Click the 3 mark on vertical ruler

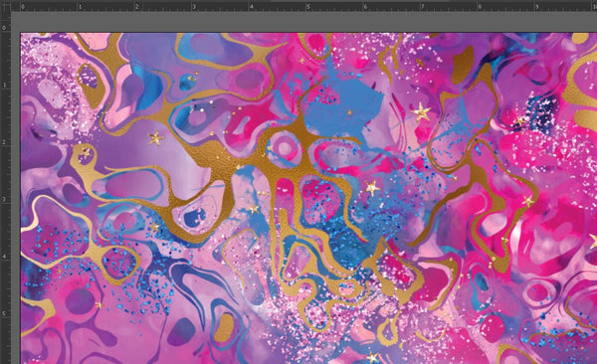[4, 199]
